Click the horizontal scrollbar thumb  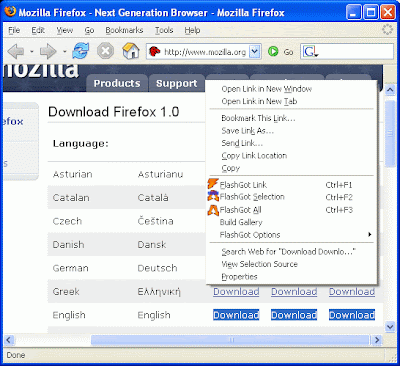pos(230,340)
